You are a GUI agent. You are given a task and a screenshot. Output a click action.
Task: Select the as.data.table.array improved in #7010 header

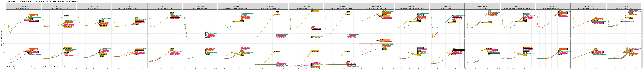(x=553, y=8)
